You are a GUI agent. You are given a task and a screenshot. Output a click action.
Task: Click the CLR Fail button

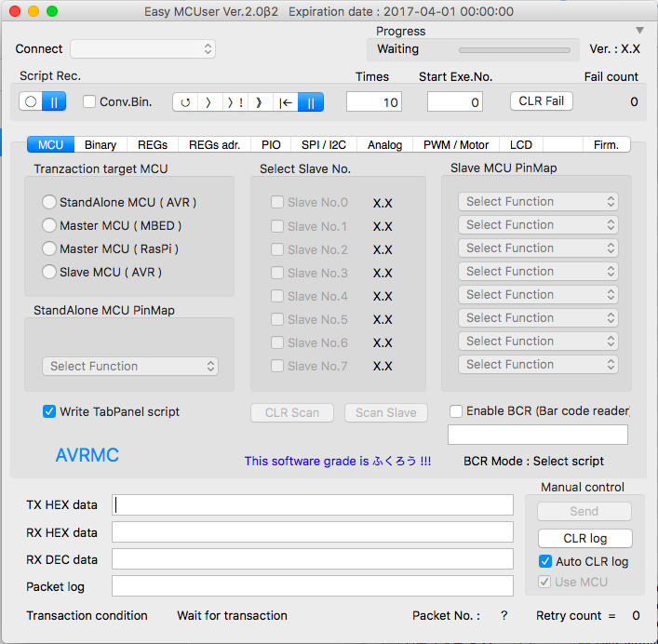pos(542,101)
